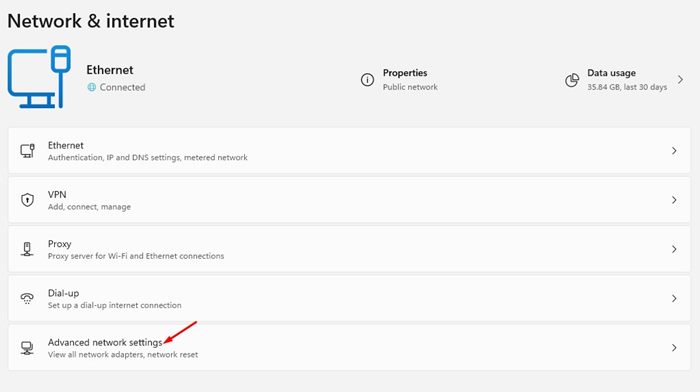
Task: Open Proxy server for Wi-Fi and Ethernet
Action: pyautogui.click(x=349, y=249)
